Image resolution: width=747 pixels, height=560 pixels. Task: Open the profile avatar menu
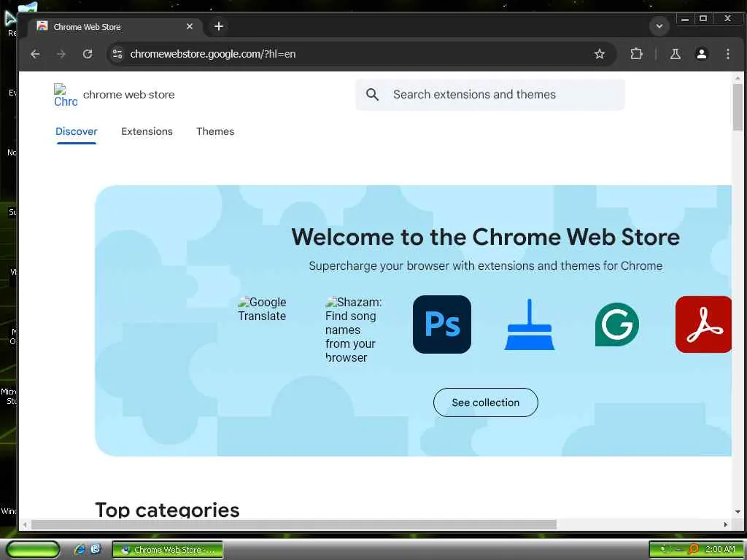click(701, 54)
